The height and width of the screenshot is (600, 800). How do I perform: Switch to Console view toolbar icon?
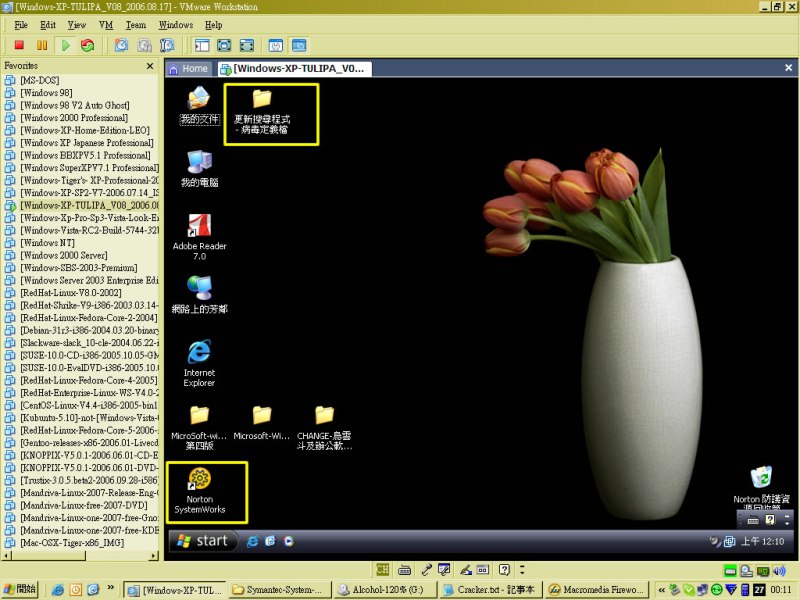pyautogui.click(x=299, y=45)
